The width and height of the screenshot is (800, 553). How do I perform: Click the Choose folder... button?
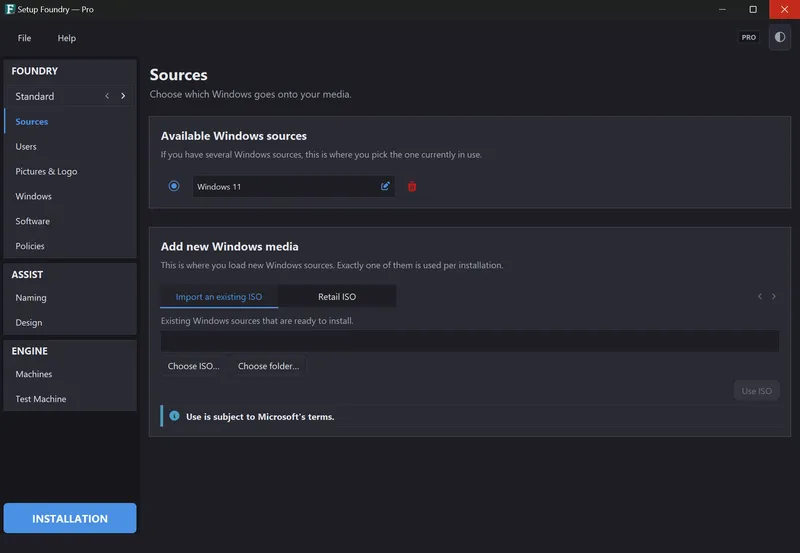pos(268,366)
